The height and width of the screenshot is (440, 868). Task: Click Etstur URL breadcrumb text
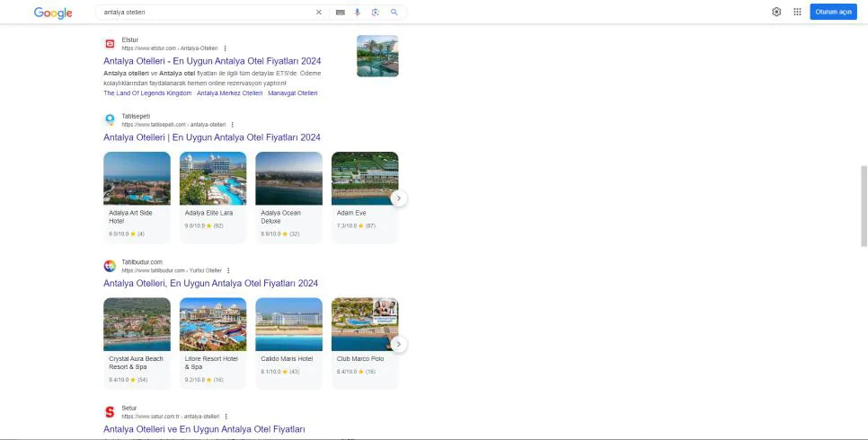point(170,48)
